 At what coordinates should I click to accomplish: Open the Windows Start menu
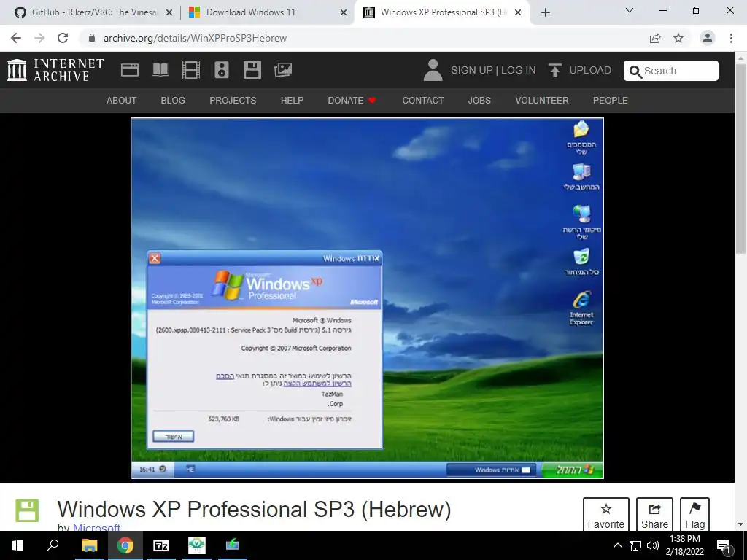pyautogui.click(x=18, y=545)
